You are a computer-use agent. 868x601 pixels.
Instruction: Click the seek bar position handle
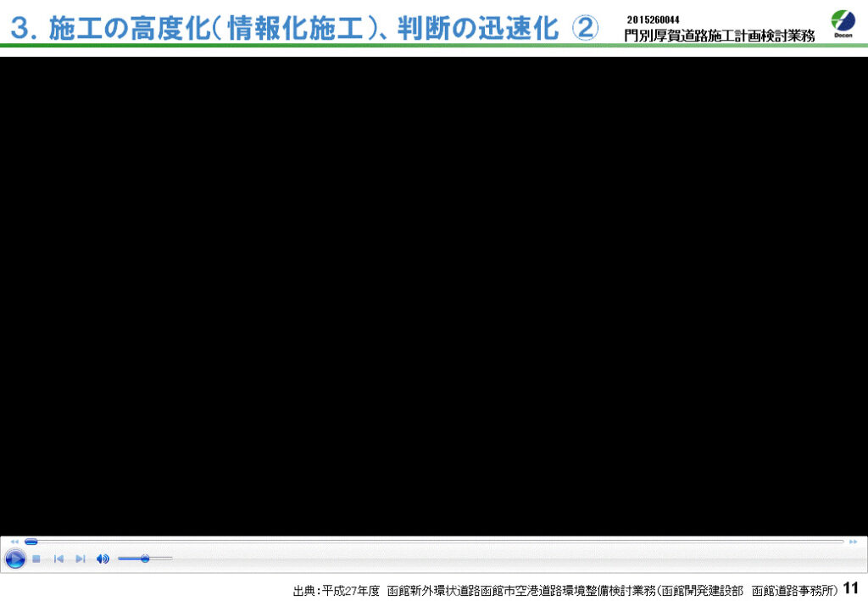coord(31,541)
